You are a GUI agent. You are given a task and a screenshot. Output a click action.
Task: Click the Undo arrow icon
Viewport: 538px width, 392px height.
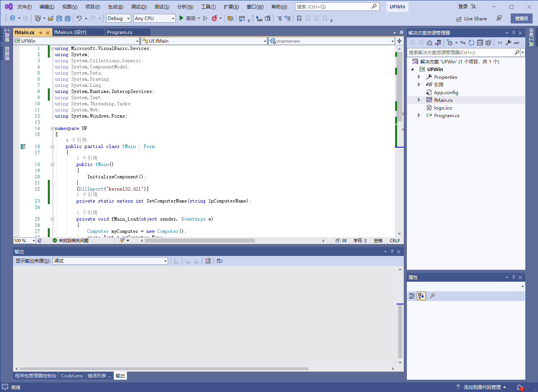coord(79,18)
